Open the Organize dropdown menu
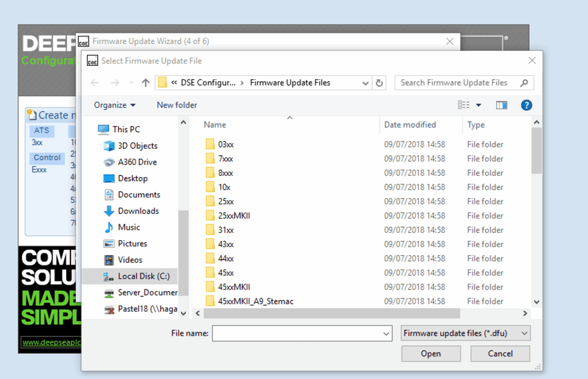This screenshot has height=379, width=588. [x=114, y=105]
